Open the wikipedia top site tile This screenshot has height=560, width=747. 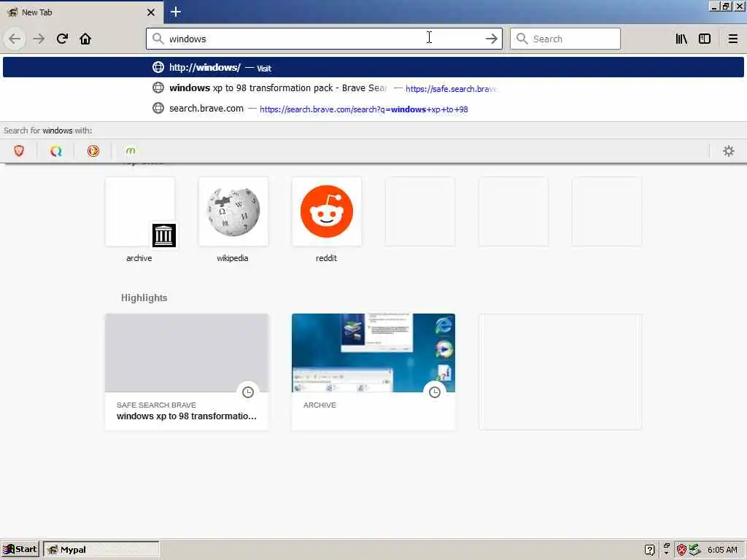pos(233,211)
